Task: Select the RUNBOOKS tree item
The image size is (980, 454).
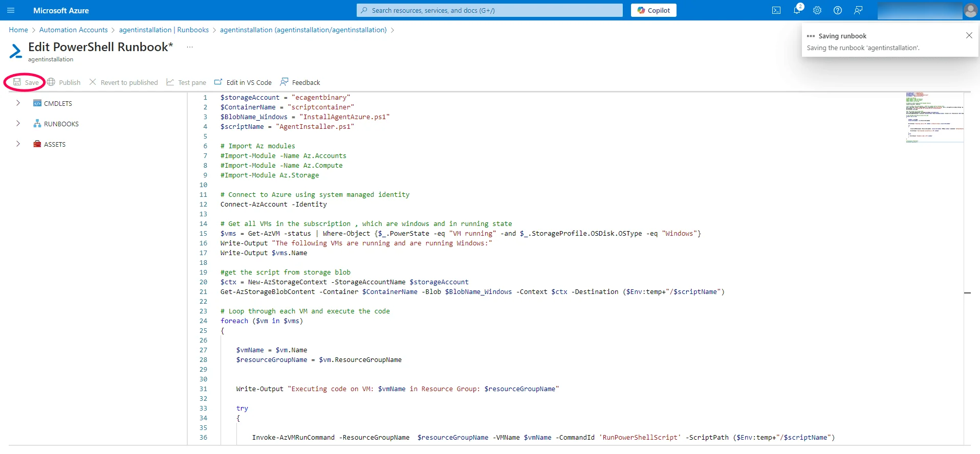Action: point(61,124)
